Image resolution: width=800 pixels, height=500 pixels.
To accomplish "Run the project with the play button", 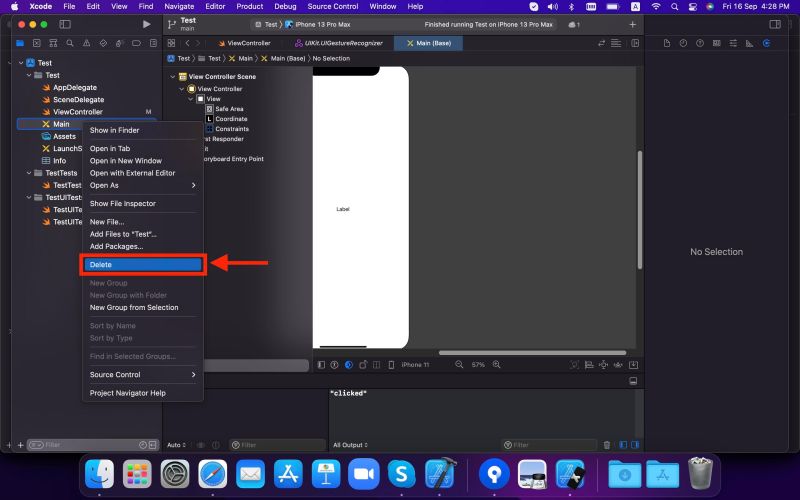I will click(146, 24).
